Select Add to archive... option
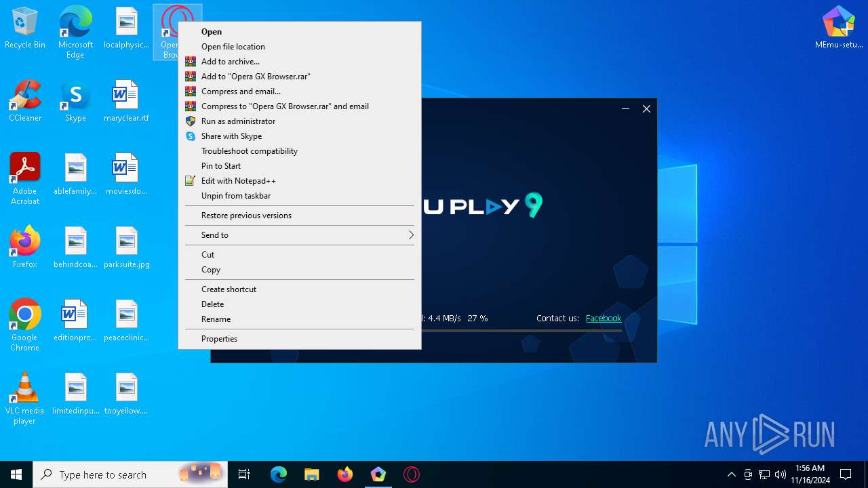Screen dimensions: 868x488 299,62
